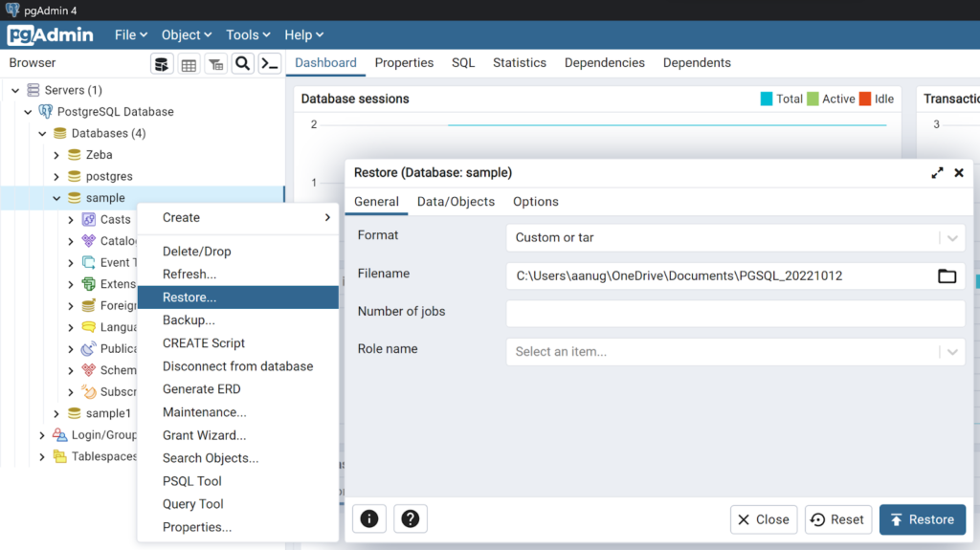This screenshot has width=980, height=550.
Task: Click the folder browse icon for Filename
Action: point(947,276)
